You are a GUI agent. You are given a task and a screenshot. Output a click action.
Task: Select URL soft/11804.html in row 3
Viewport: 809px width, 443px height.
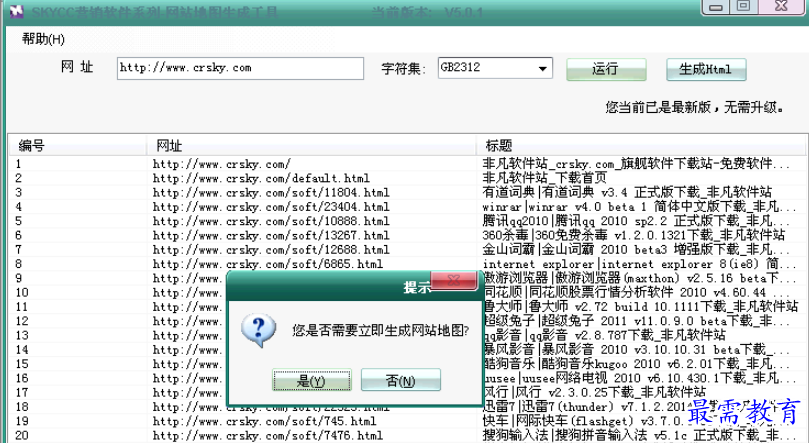271,193
